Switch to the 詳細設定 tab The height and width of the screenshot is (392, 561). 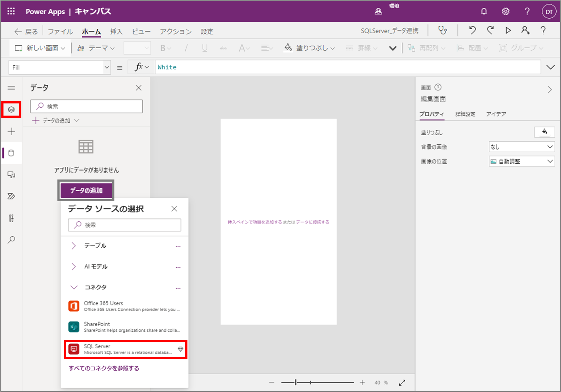point(465,114)
